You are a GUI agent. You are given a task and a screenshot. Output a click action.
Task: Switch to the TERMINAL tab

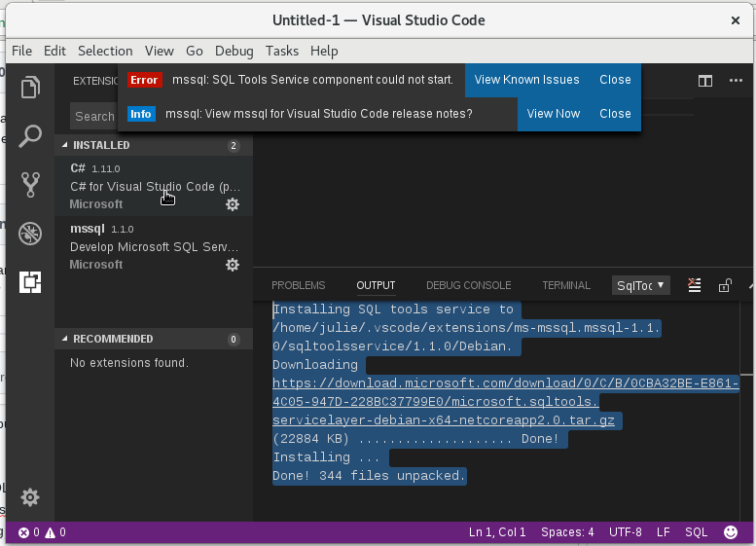tap(566, 285)
